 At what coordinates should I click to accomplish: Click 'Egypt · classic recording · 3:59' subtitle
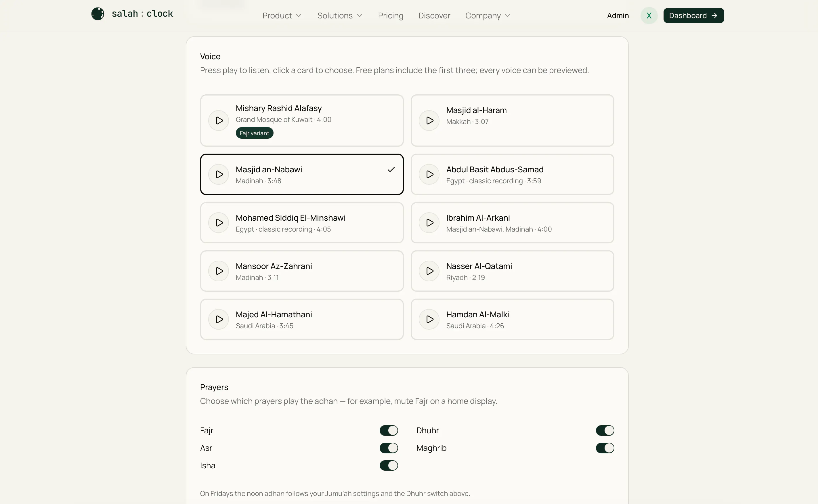(x=494, y=181)
